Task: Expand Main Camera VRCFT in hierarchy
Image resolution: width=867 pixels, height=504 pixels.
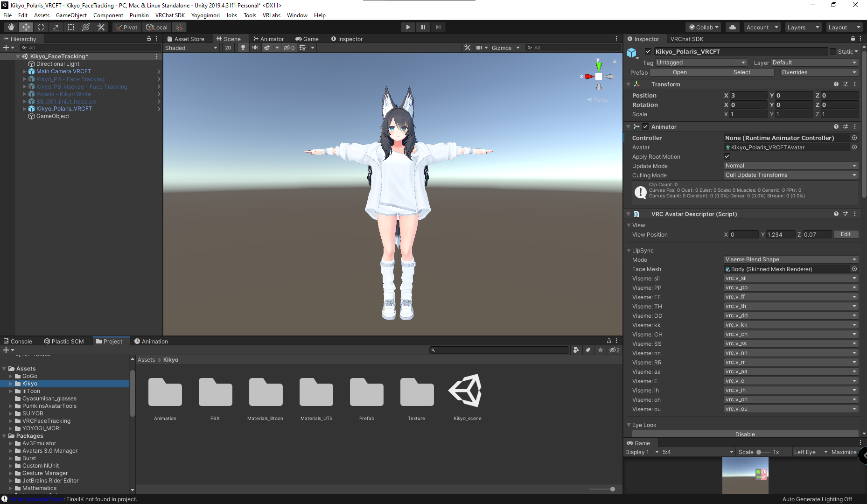Action: tap(24, 71)
